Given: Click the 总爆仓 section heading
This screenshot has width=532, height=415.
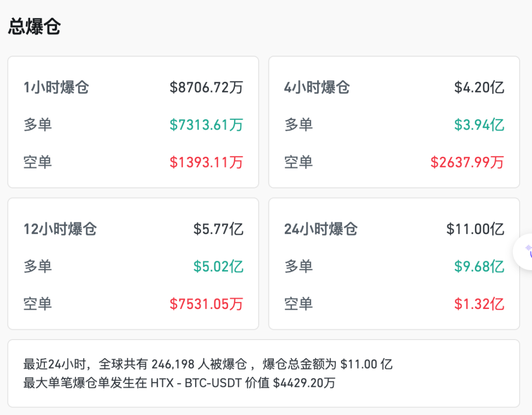Looking at the screenshot, I should click(x=34, y=27).
